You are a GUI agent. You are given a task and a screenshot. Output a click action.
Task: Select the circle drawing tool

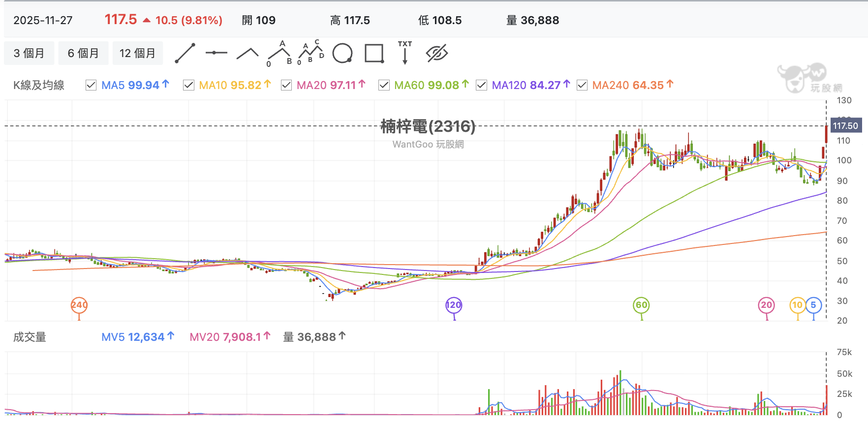[342, 53]
